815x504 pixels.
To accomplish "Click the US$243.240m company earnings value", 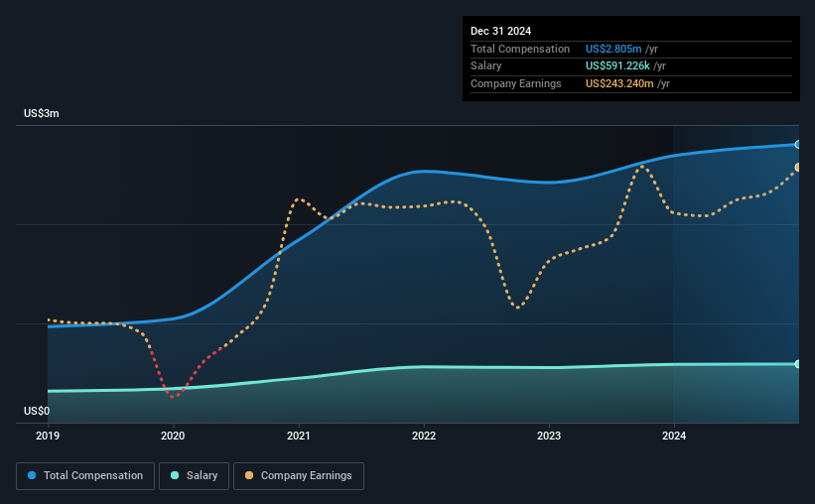I will click(619, 83).
